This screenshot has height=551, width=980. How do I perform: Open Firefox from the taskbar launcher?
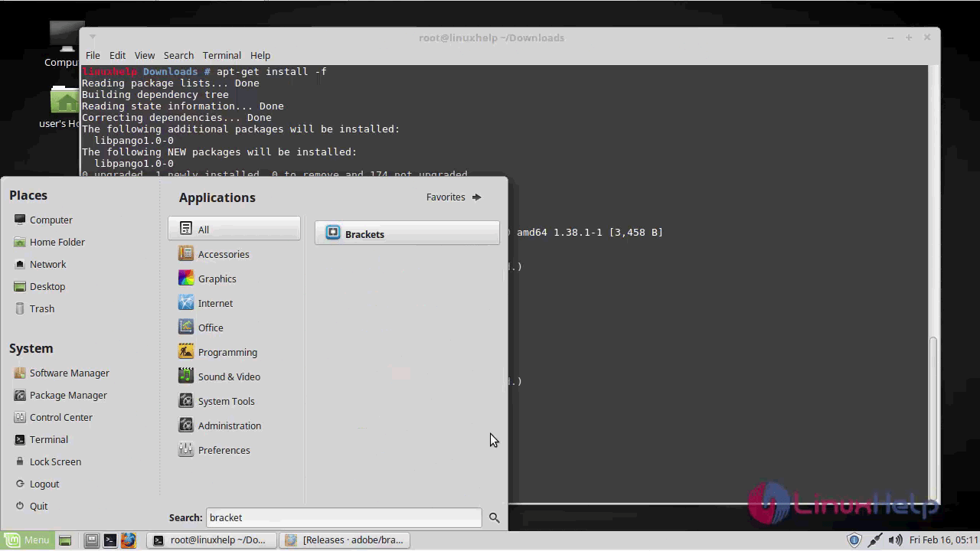point(129,540)
